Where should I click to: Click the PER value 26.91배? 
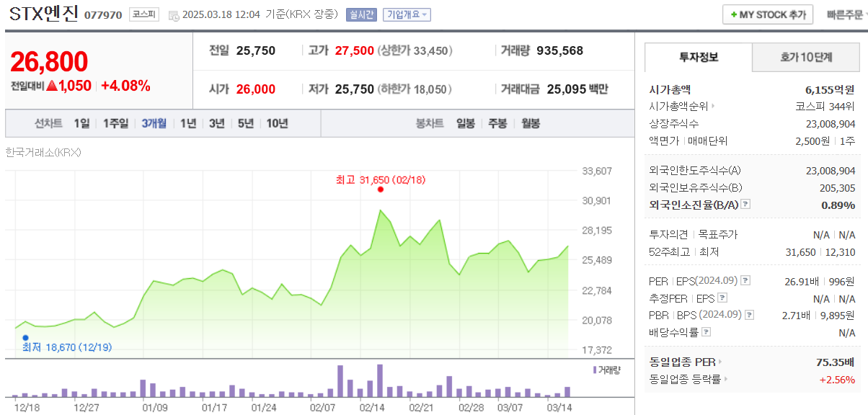pyautogui.click(x=801, y=281)
